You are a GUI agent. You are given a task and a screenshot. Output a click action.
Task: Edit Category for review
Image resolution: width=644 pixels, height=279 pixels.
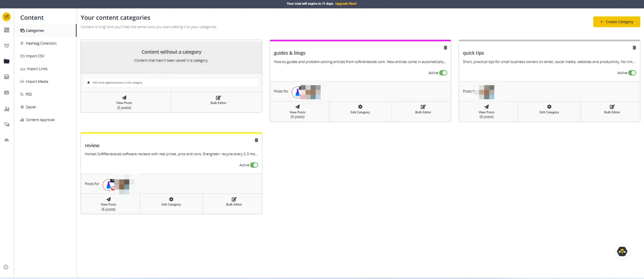171,204
